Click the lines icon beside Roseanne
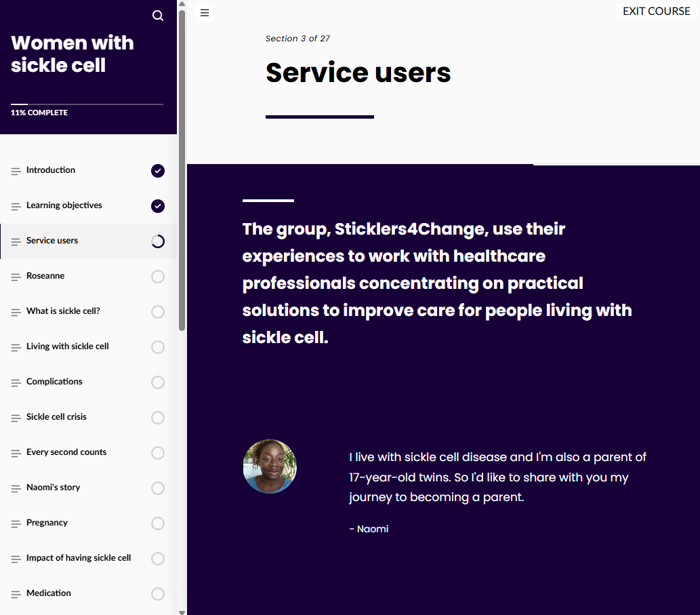The image size is (700, 615). pos(16,277)
